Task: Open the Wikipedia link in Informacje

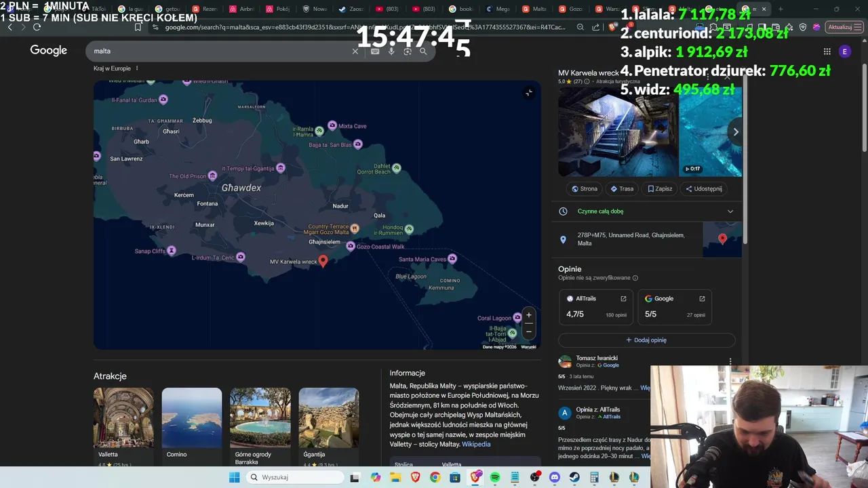Action: [476, 445]
